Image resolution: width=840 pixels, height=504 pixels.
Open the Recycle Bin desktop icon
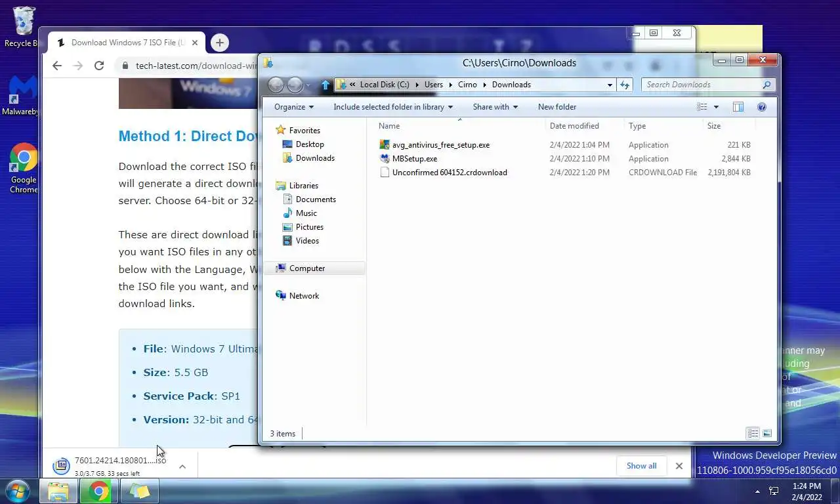pos(22,27)
